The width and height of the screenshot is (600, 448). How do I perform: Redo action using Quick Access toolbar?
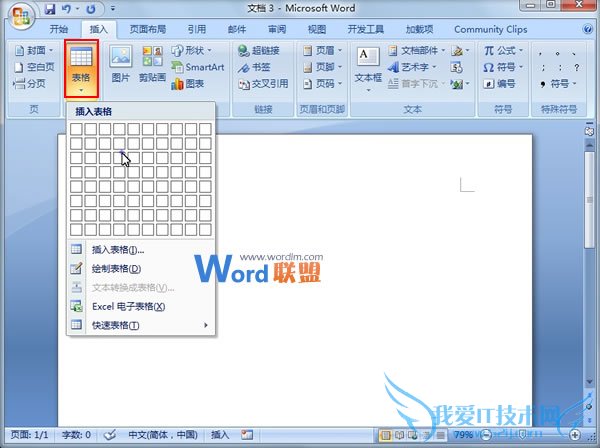pyautogui.click(x=91, y=8)
